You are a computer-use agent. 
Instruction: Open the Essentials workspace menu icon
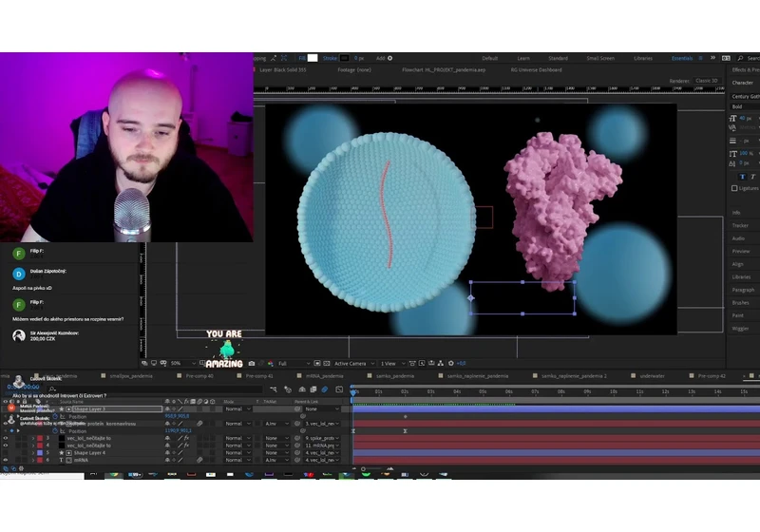[x=700, y=58]
